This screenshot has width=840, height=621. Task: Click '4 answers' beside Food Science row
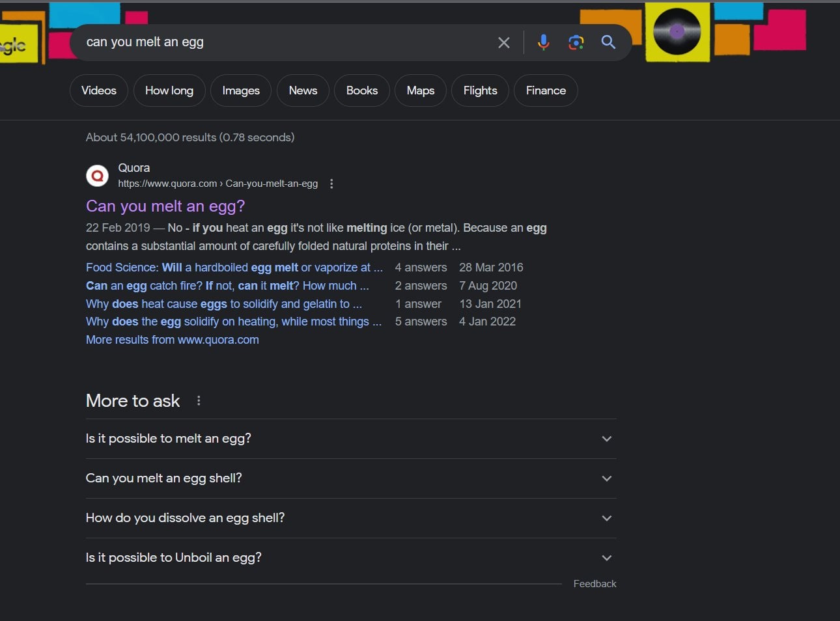[421, 268]
